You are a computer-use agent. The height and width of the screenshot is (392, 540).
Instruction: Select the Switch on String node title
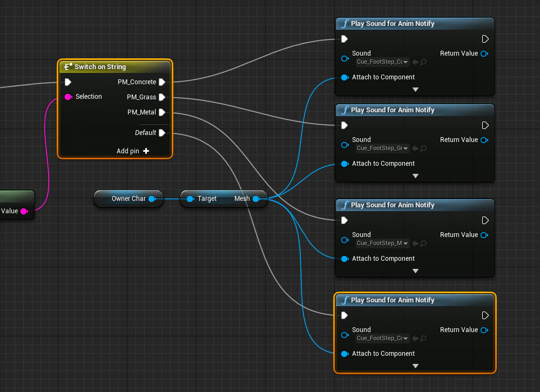coord(100,67)
